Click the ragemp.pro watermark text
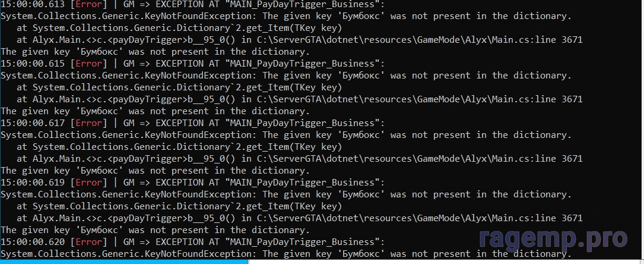Image resolution: width=644 pixels, height=264 pixels. coord(553,239)
